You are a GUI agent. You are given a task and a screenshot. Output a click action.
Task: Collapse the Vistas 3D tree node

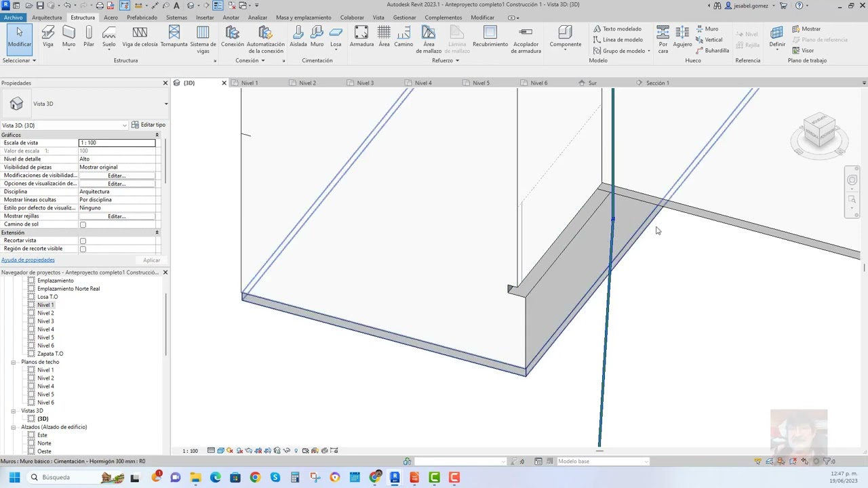[x=13, y=411]
